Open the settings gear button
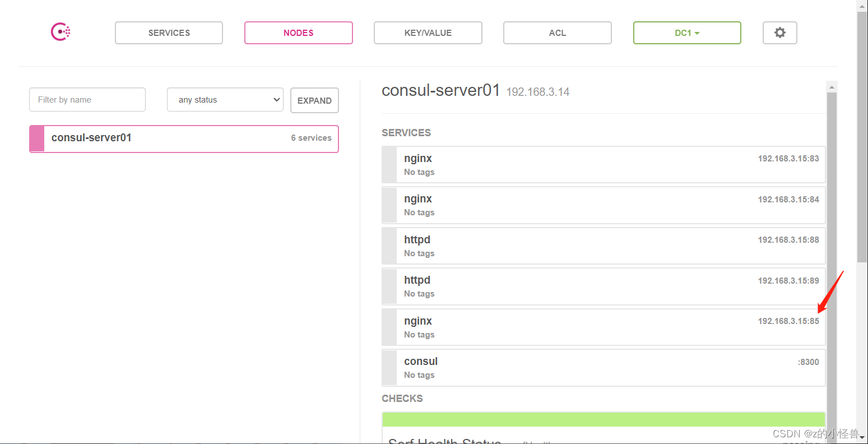Screen dimensions: 868x444 click(779, 33)
